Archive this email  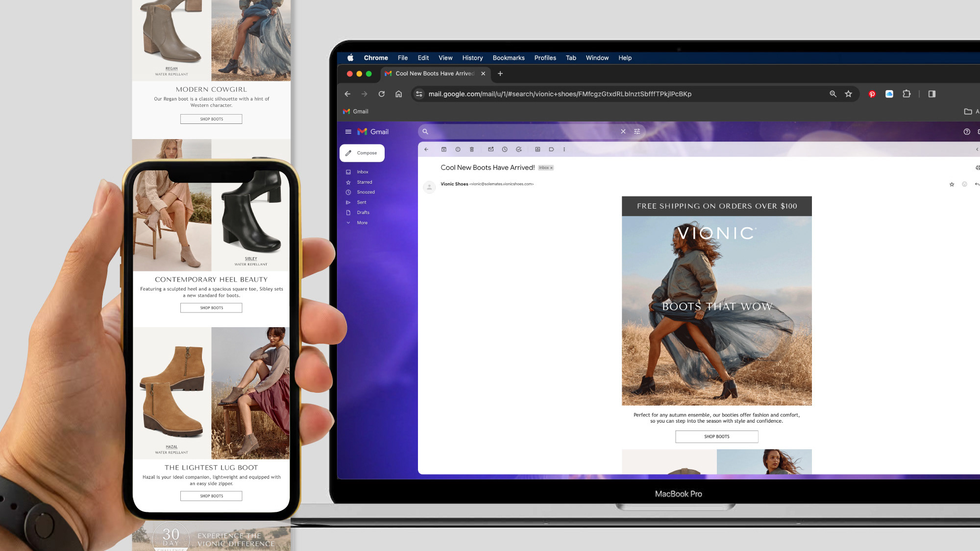pyautogui.click(x=444, y=149)
